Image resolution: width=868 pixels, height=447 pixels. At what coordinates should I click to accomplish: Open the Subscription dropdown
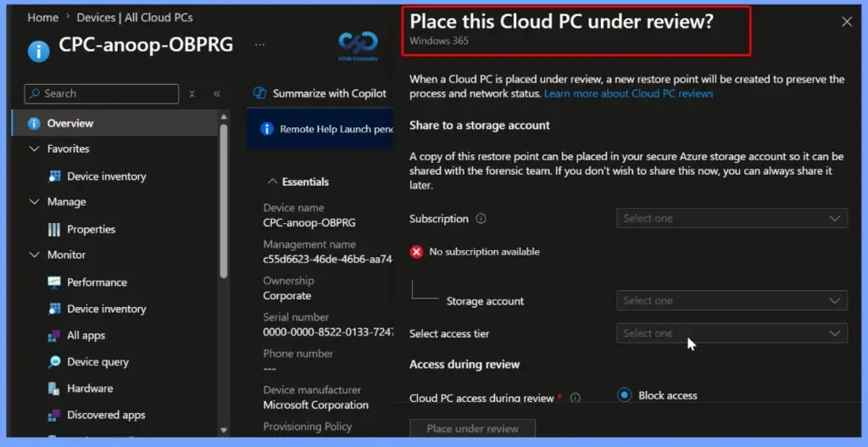(x=732, y=218)
